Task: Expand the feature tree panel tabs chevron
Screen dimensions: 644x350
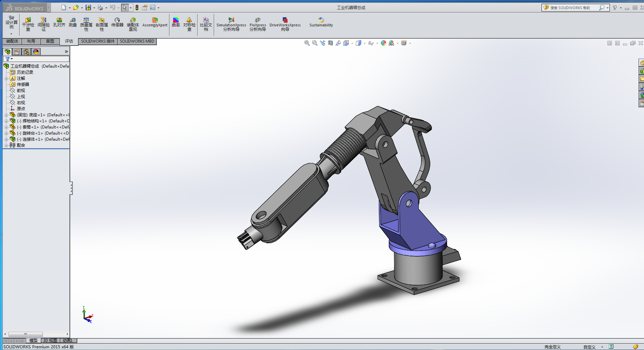Action: point(66,51)
